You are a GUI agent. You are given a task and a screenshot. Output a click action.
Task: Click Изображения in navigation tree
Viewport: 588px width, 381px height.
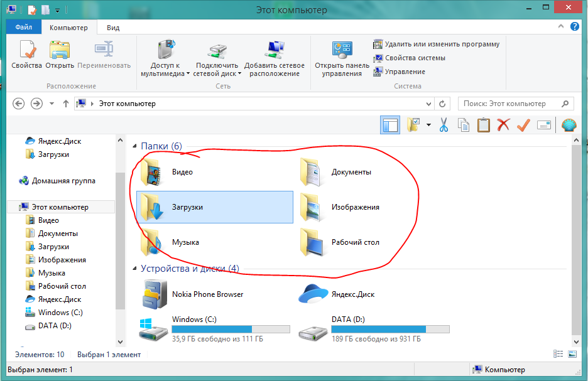tap(56, 260)
